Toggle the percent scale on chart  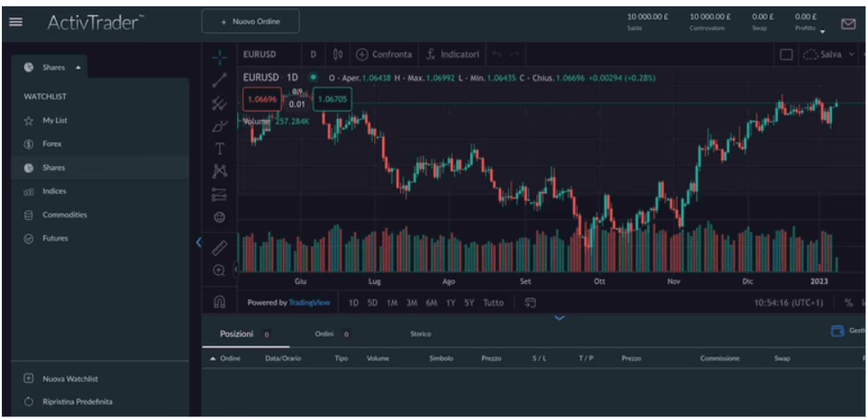[x=847, y=303]
